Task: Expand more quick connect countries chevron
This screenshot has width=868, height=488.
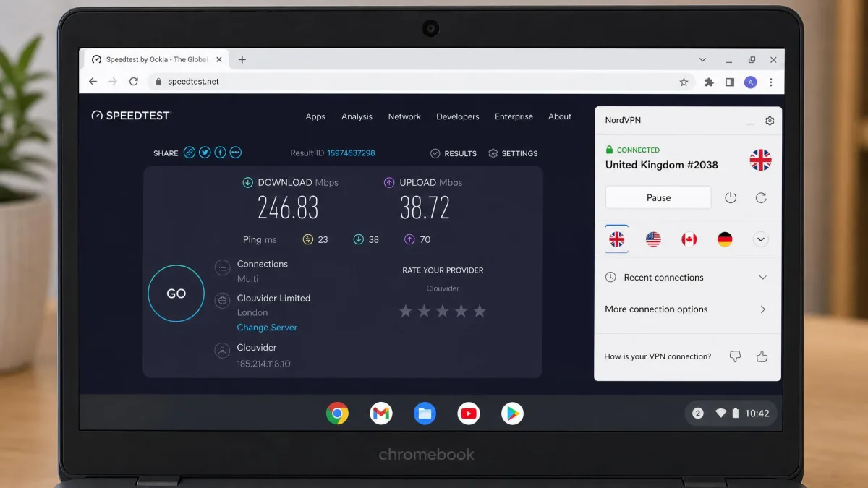Action: pyautogui.click(x=761, y=239)
